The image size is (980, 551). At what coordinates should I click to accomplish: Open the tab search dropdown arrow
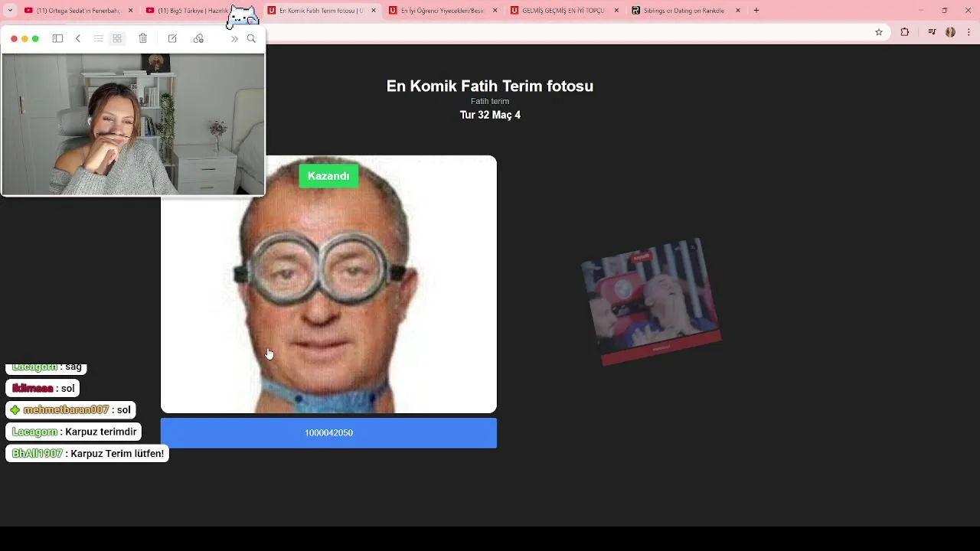[10, 11]
